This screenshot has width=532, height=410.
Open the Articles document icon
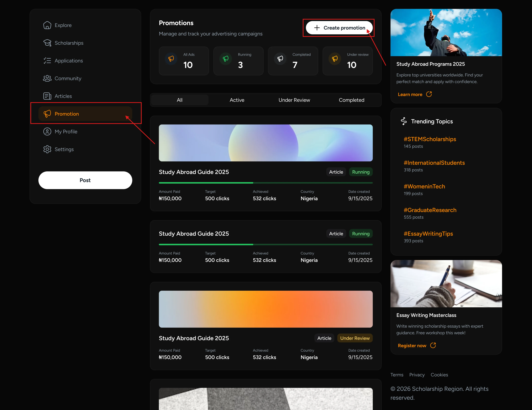click(47, 96)
